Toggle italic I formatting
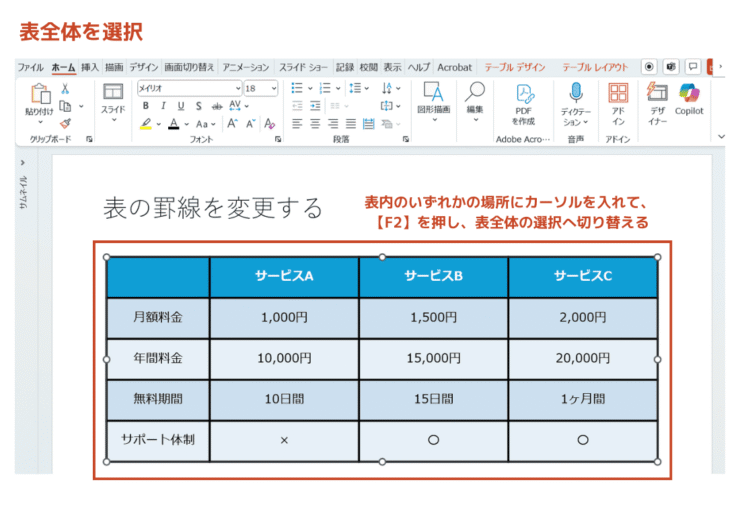The image size is (740, 505). tap(163, 106)
